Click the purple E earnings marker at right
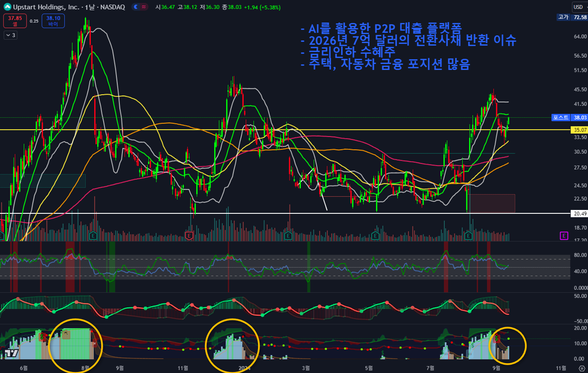This screenshot has height=373, width=588. 564,236
